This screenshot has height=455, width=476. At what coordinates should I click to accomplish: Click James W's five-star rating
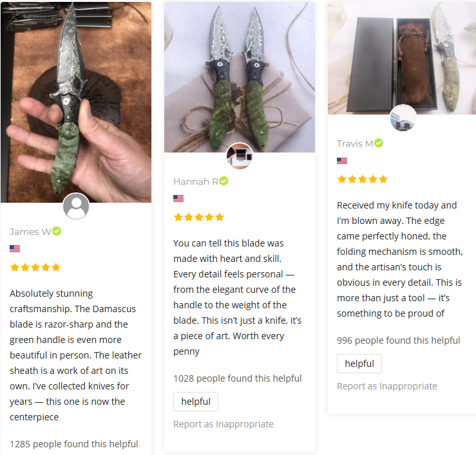pos(35,267)
